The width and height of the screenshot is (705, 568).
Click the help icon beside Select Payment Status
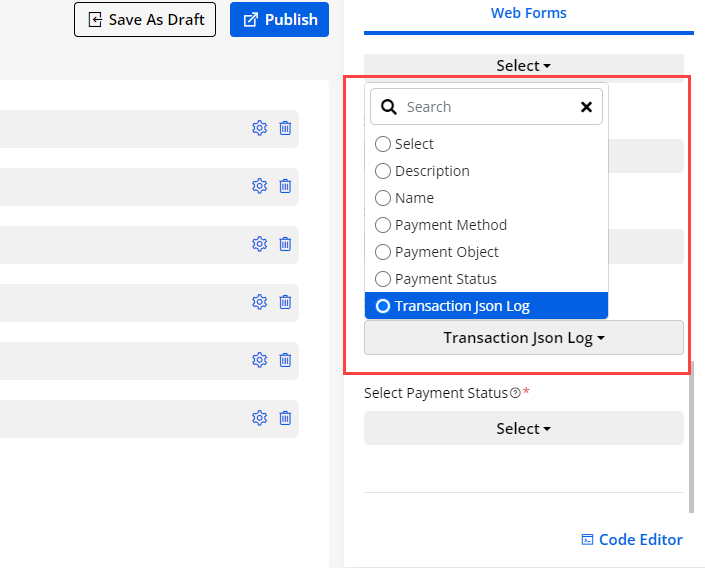515,393
